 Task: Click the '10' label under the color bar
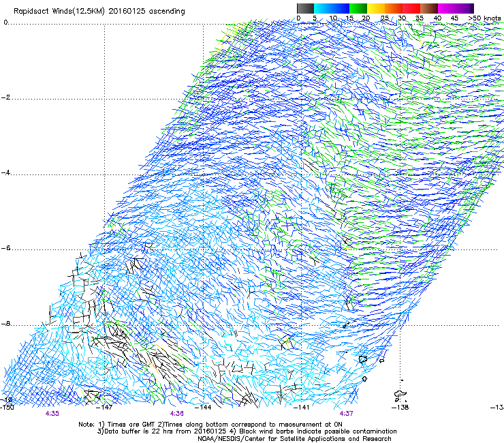click(x=332, y=18)
